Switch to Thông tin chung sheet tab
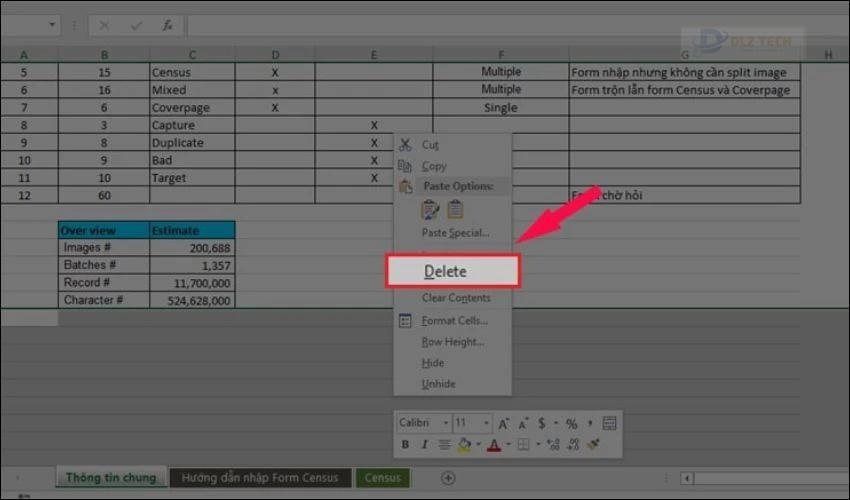Image resolution: width=850 pixels, height=500 pixels. (x=111, y=478)
